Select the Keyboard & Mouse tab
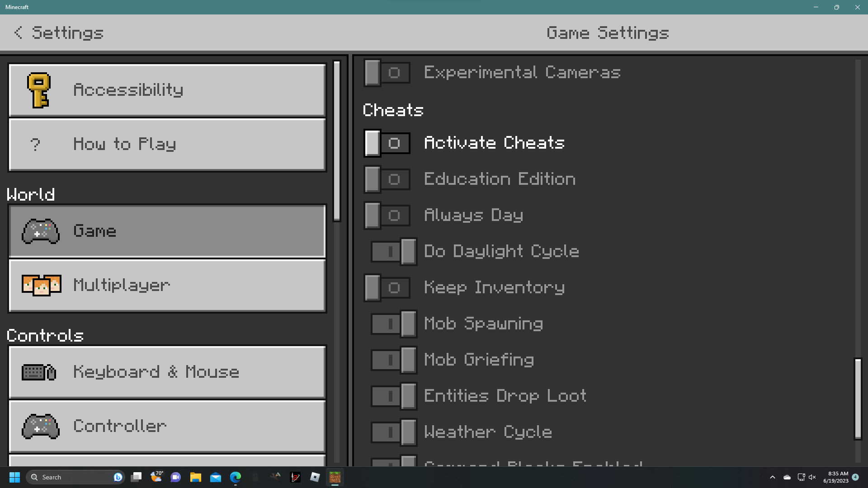The height and width of the screenshot is (488, 868). coord(167,372)
